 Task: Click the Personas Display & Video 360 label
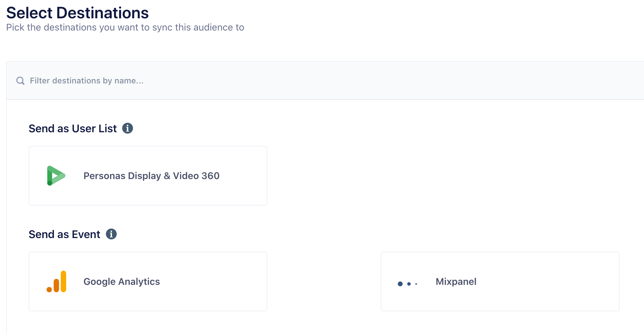tap(151, 176)
